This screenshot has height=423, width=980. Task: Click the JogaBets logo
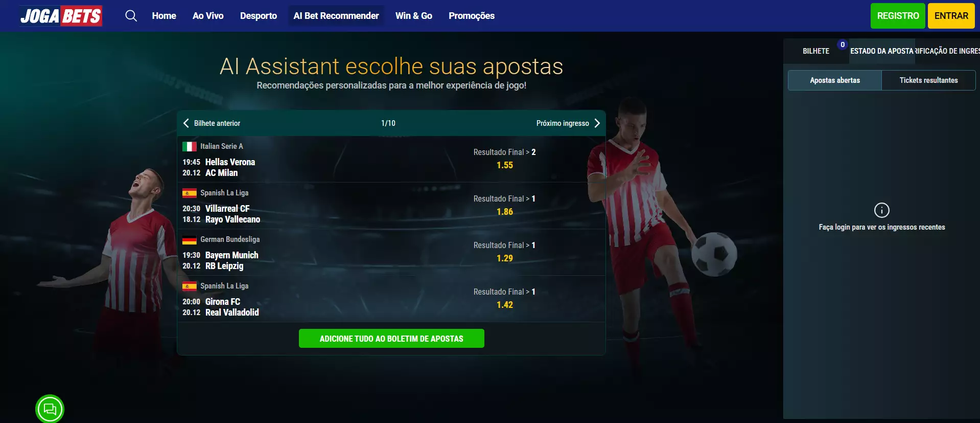pos(61,16)
